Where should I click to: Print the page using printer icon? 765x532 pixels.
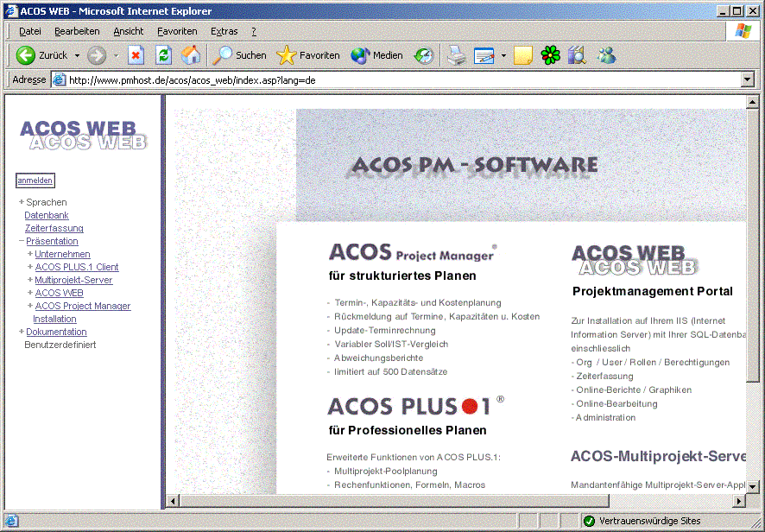click(457, 55)
